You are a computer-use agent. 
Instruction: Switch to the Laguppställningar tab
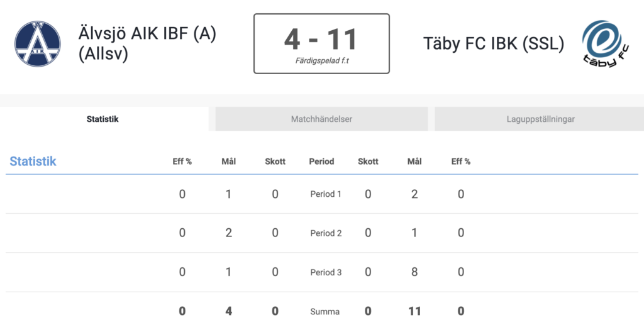[539, 119]
